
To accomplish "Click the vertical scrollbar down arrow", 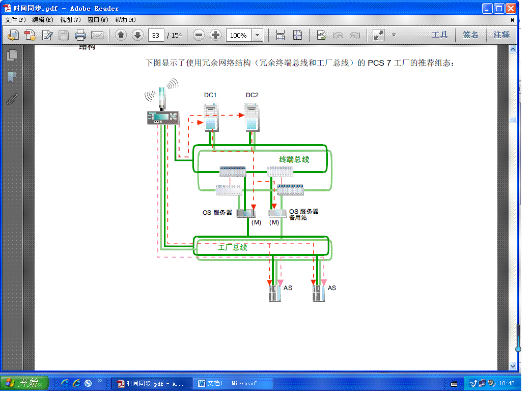I will (513, 366).
